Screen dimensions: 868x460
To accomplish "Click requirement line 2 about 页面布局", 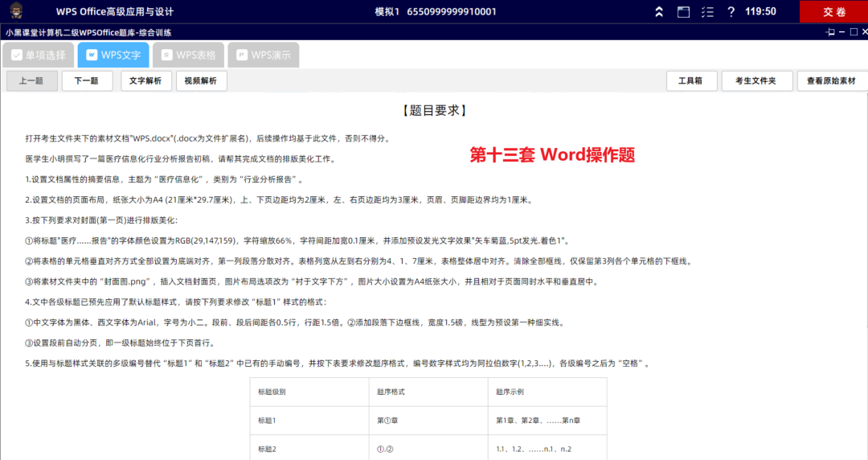I will (x=280, y=200).
